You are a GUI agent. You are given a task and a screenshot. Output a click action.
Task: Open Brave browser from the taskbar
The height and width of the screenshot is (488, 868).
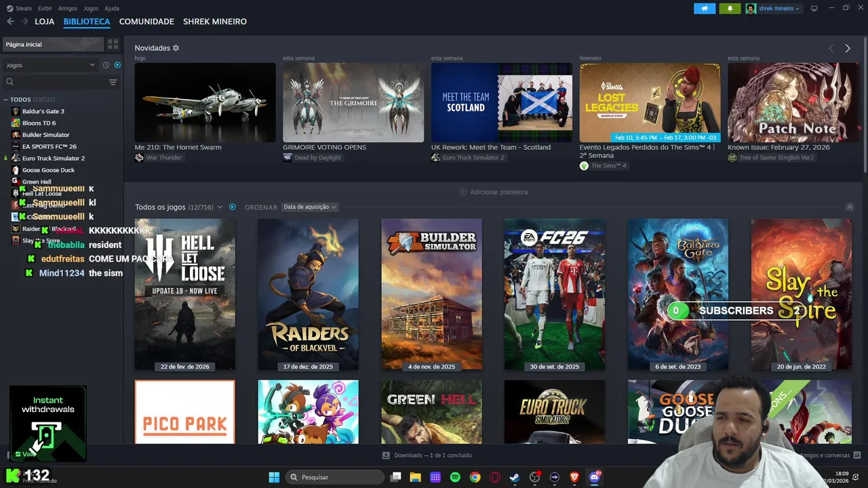click(x=574, y=477)
